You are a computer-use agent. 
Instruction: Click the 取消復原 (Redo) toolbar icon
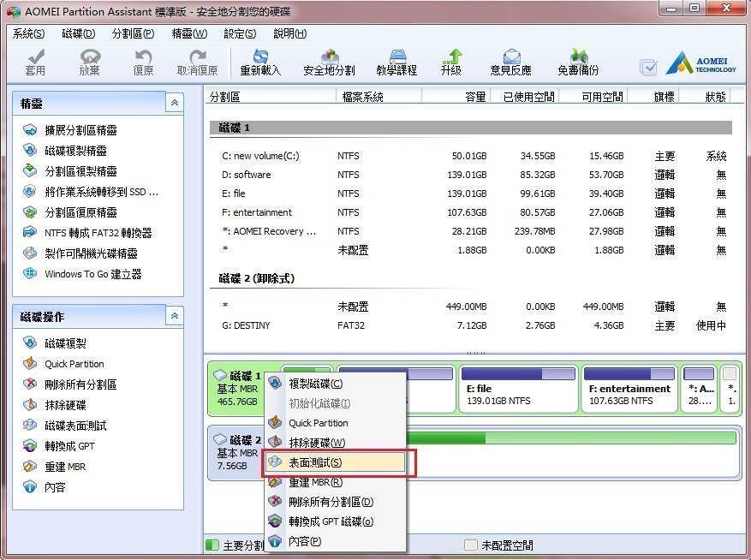(x=197, y=63)
